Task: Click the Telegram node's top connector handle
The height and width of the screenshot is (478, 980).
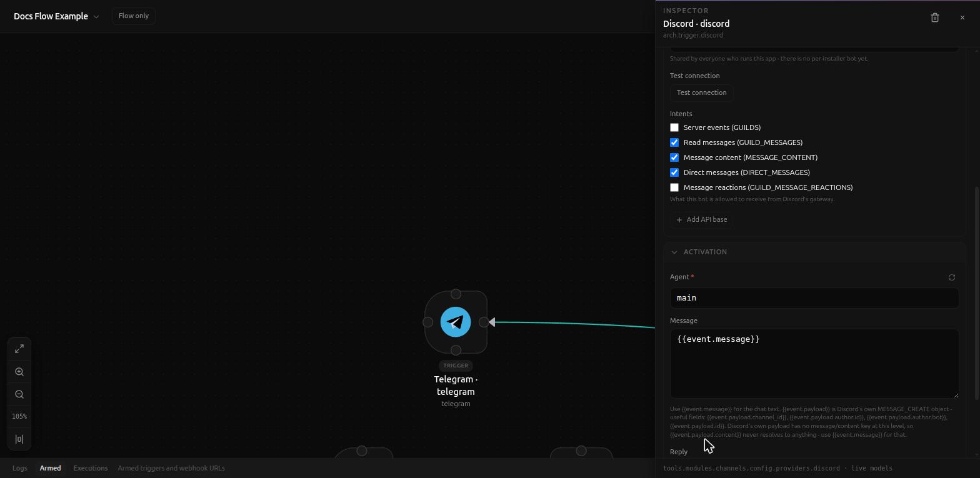Action: point(456,294)
